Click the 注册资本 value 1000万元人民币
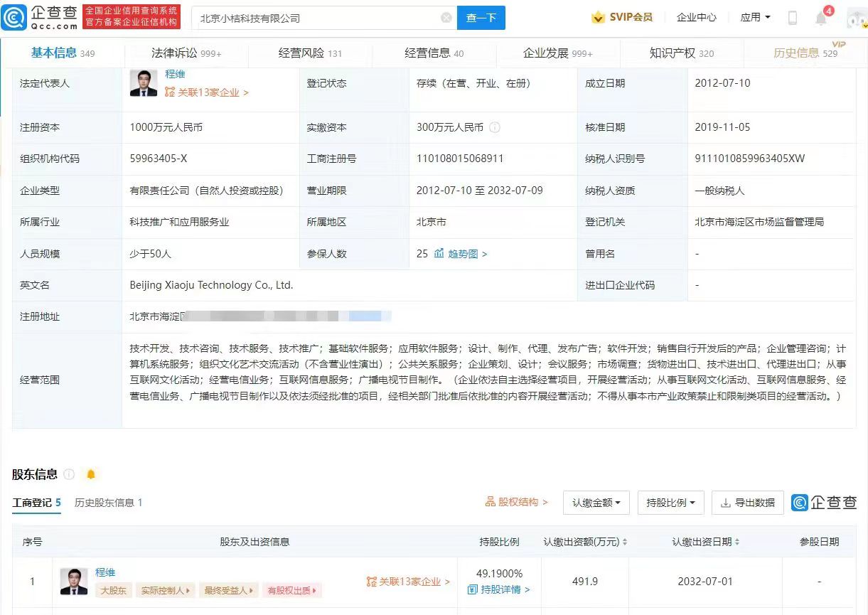The height and width of the screenshot is (615, 868). [x=166, y=127]
